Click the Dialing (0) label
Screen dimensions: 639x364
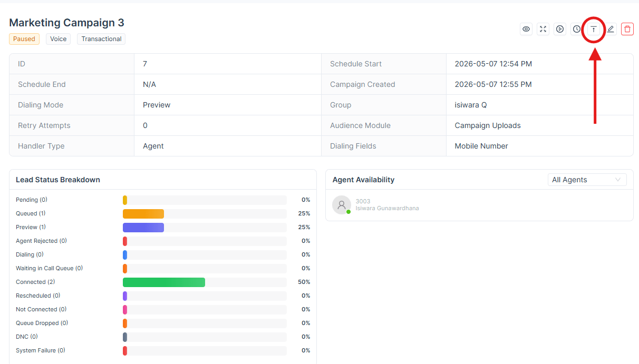30,254
